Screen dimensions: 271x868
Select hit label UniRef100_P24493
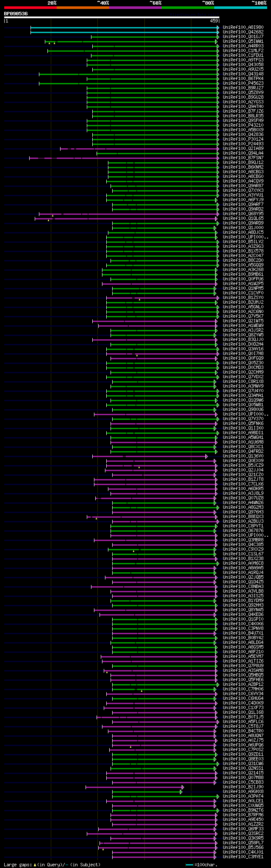(x=243, y=144)
